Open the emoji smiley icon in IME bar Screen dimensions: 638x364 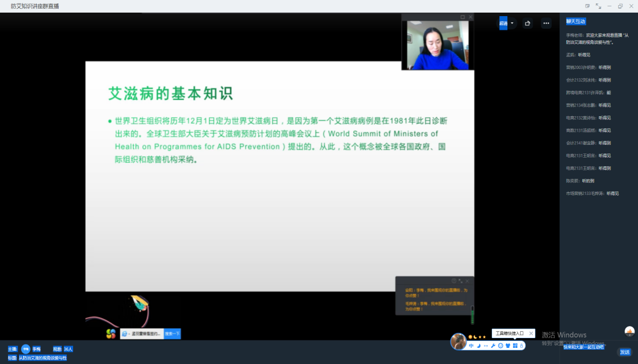[x=501, y=346]
